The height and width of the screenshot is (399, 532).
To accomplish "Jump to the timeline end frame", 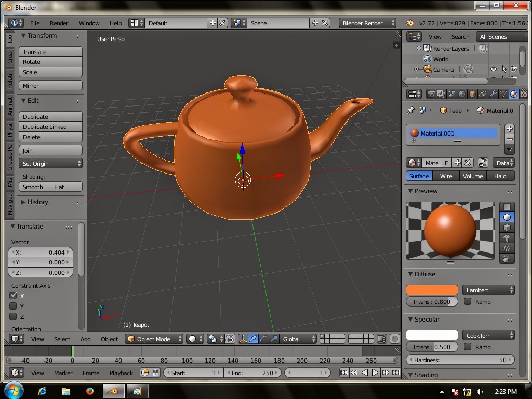I will pos(396,373).
